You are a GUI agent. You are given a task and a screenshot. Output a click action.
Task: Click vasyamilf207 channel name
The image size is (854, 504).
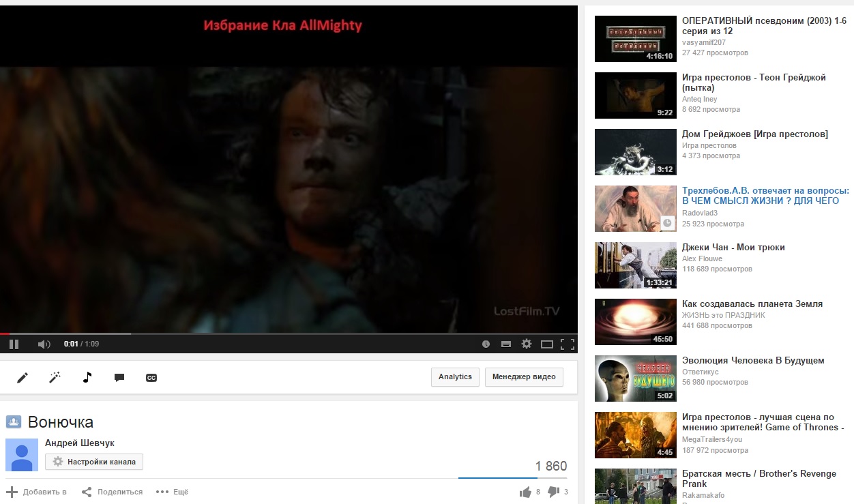pos(704,42)
